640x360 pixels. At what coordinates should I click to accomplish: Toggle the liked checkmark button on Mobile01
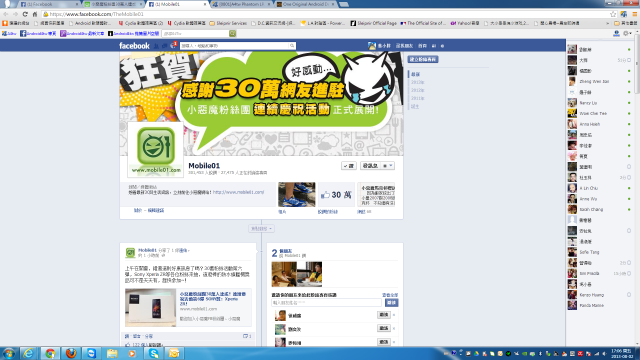click(x=349, y=166)
